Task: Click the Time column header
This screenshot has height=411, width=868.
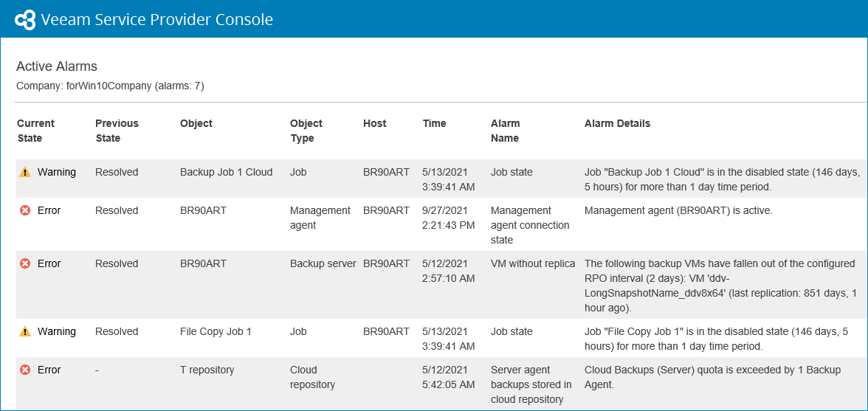Action: (434, 123)
